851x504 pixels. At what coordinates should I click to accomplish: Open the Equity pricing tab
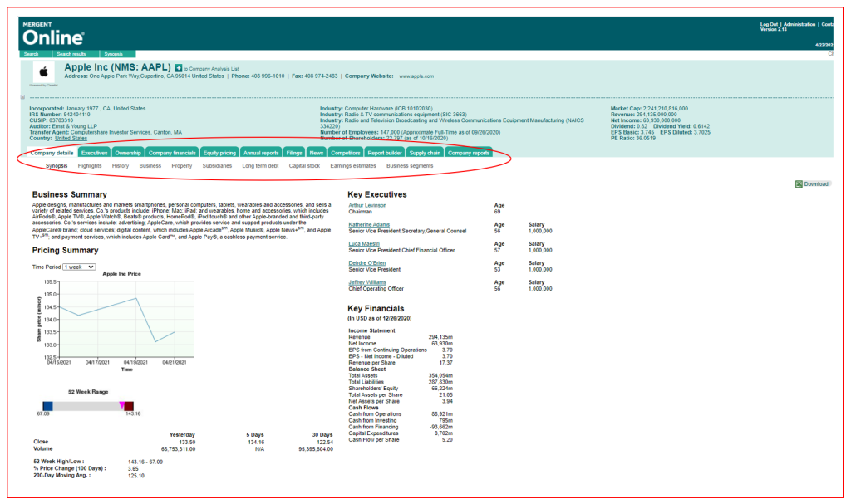219,153
